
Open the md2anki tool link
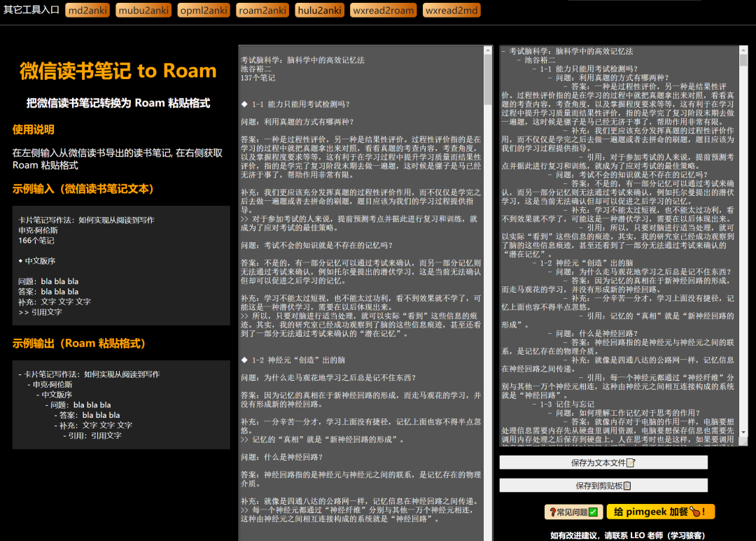[x=87, y=10]
